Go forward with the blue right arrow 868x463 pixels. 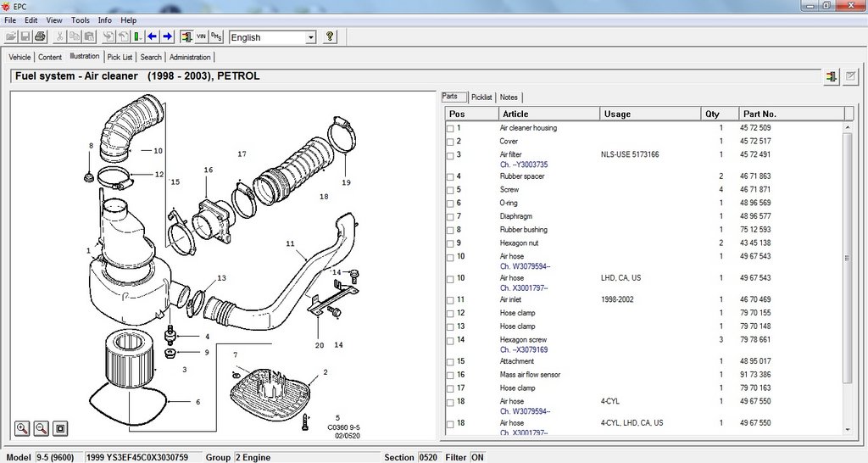click(x=168, y=37)
